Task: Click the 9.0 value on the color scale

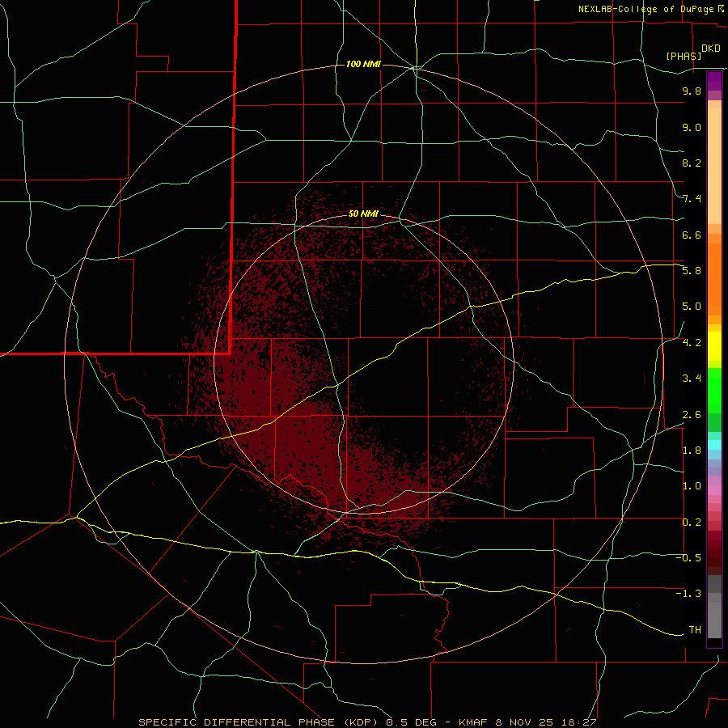Action: click(x=692, y=127)
